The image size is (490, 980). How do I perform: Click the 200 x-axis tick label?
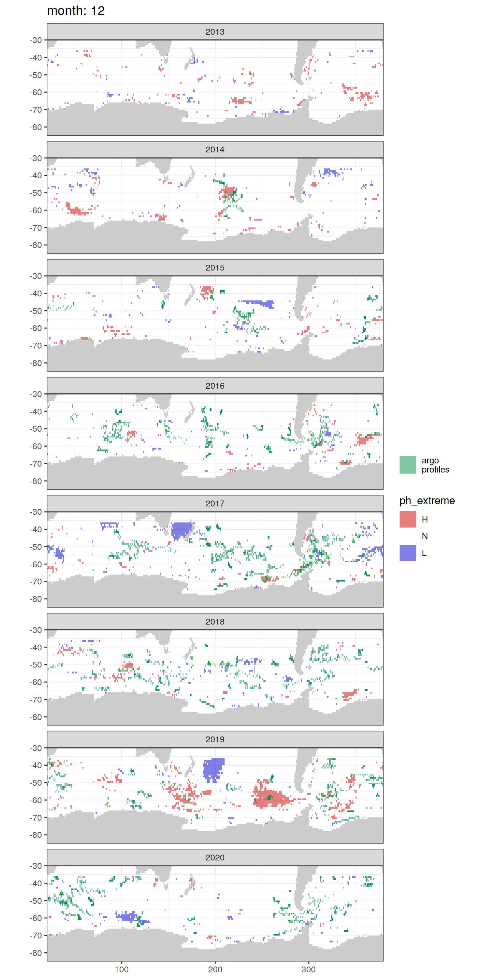click(x=215, y=969)
